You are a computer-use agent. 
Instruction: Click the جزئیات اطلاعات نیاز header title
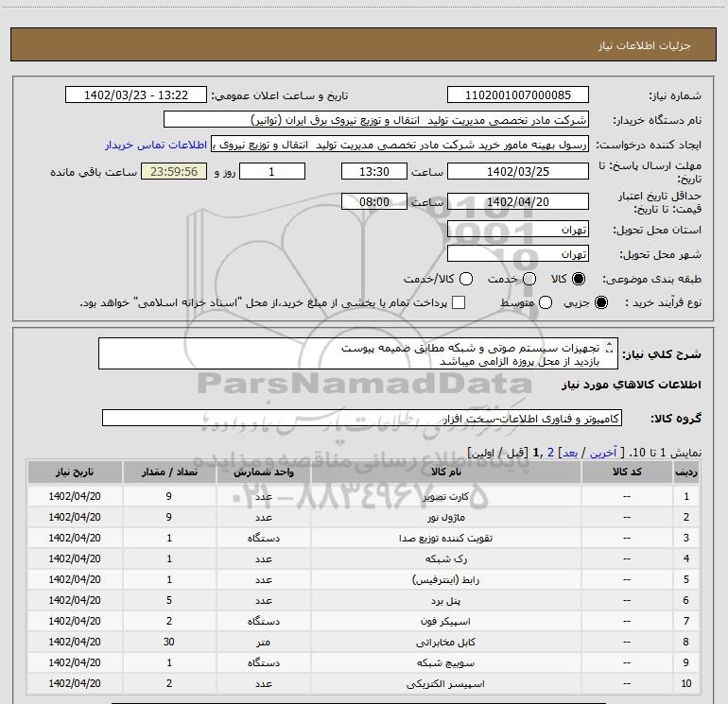click(644, 45)
